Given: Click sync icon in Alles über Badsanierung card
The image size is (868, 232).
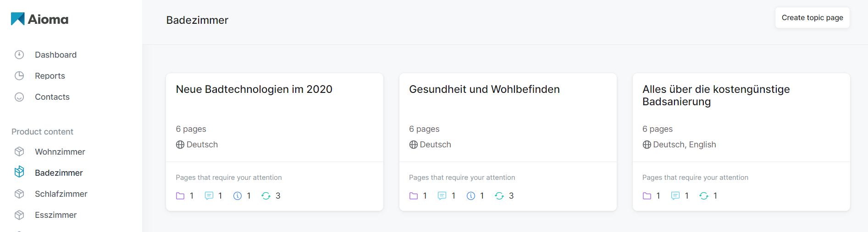Looking at the screenshot, I should pos(704,196).
